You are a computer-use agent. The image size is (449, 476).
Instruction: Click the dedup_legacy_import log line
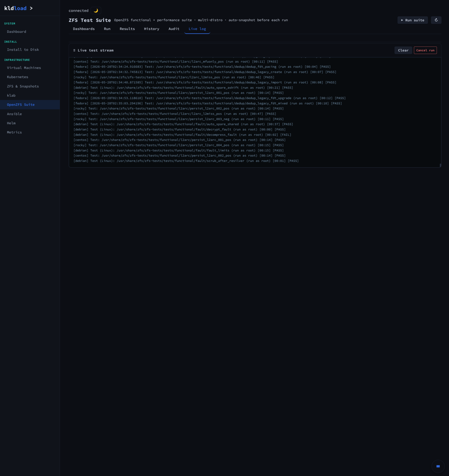click(205, 82)
